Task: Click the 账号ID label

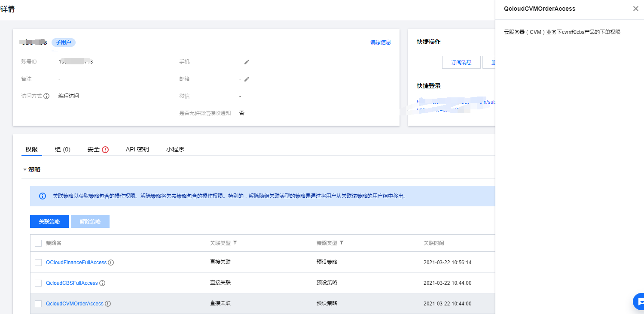Action: [29, 62]
